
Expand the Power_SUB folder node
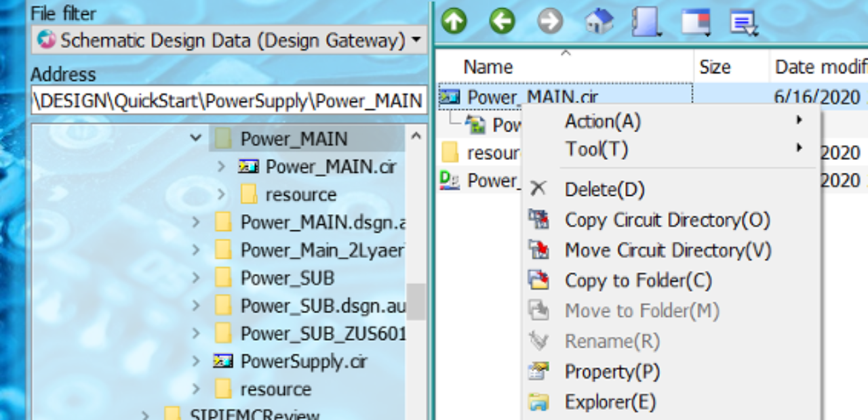pos(196,278)
